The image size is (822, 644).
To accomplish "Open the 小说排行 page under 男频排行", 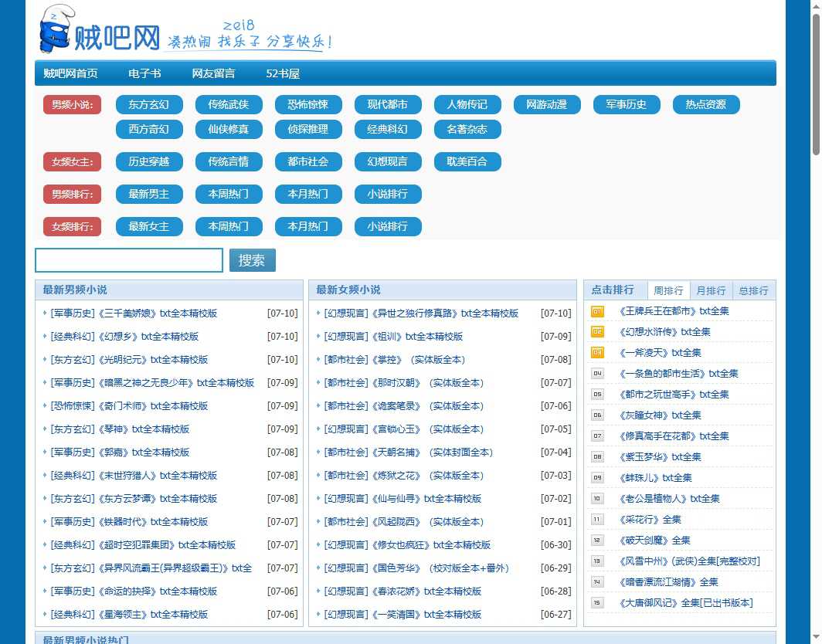I will [x=388, y=194].
